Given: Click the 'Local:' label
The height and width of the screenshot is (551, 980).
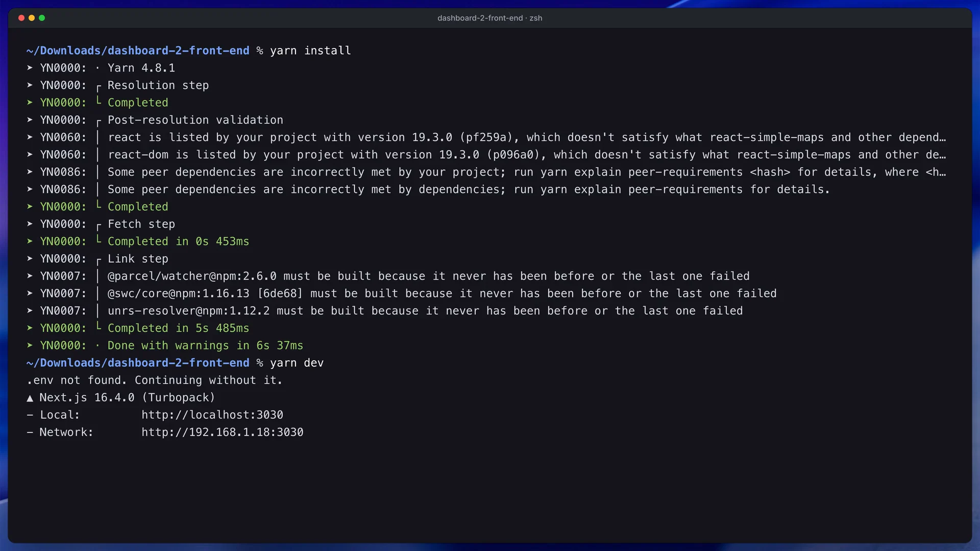Looking at the screenshot, I should tap(60, 415).
